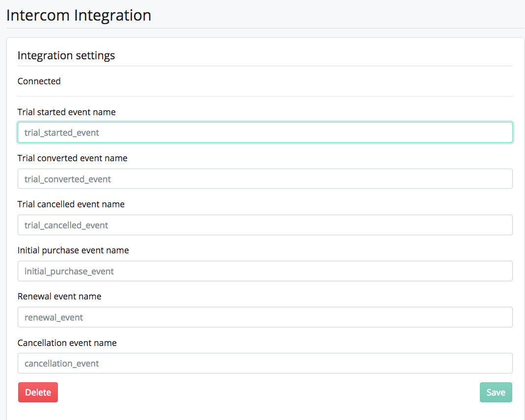
Task: Save the integration settings
Action: click(x=496, y=392)
